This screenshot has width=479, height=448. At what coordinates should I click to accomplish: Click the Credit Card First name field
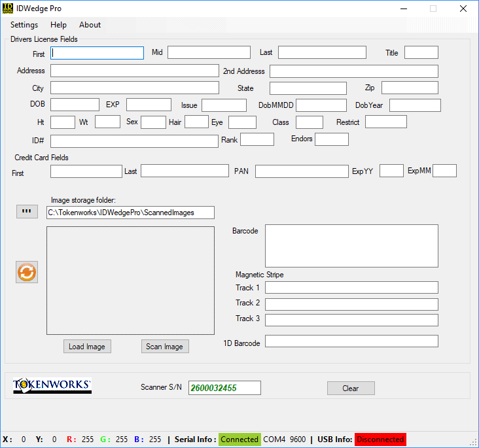pos(86,171)
